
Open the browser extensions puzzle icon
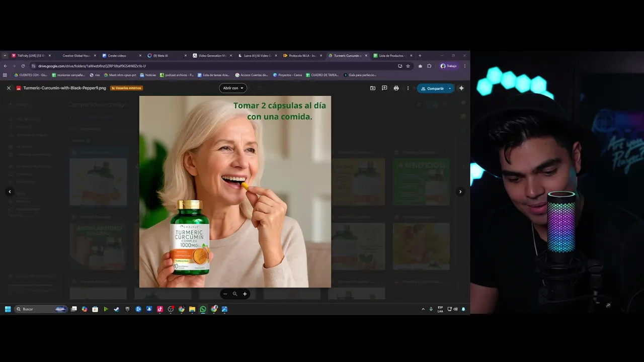pos(429,66)
